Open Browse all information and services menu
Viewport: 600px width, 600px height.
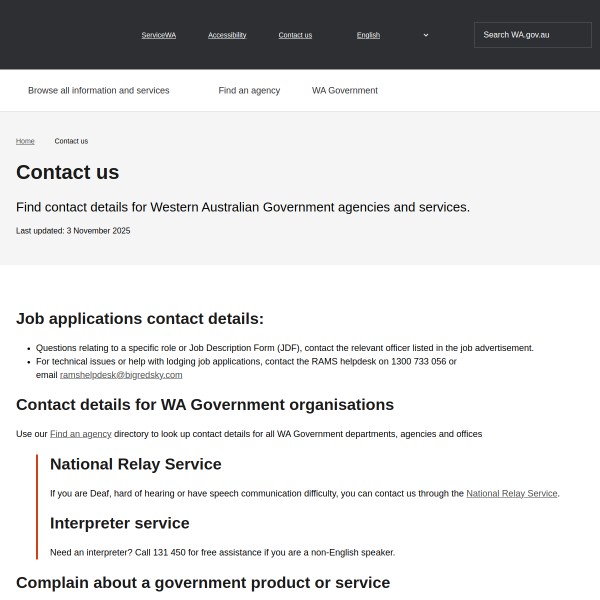coord(99,90)
